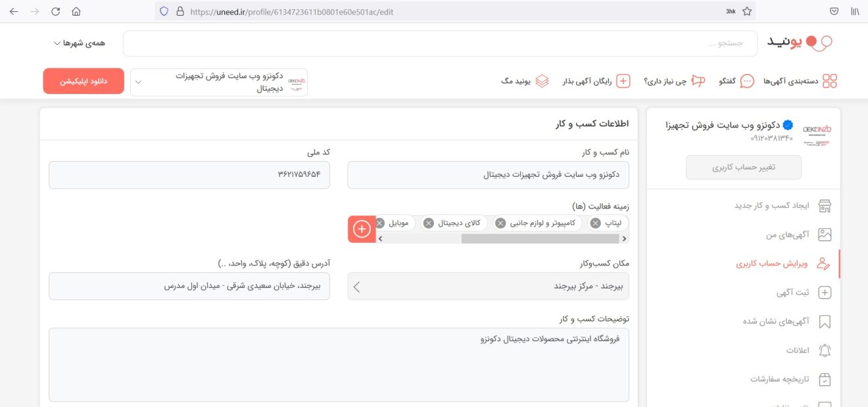Screen dimensions: 868x407
Task: Click the Uneed logo in the header
Action: pyautogui.click(x=800, y=43)
